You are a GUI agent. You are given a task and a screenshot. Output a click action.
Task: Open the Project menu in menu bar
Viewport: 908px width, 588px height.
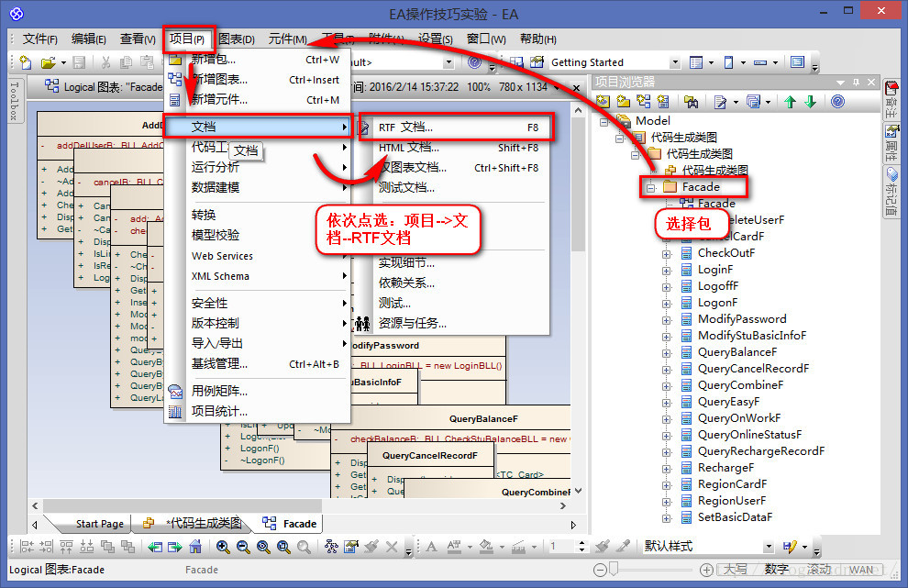pyautogui.click(x=187, y=39)
